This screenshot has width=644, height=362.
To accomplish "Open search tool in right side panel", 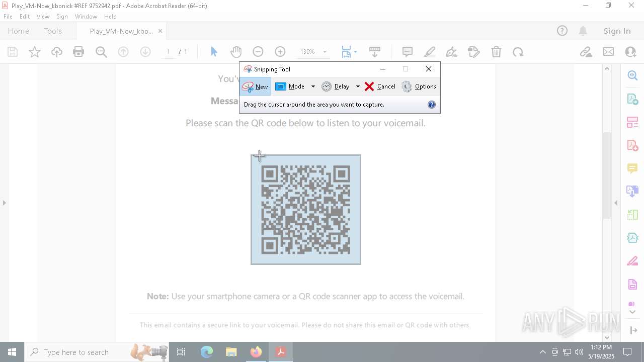I will (x=632, y=75).
